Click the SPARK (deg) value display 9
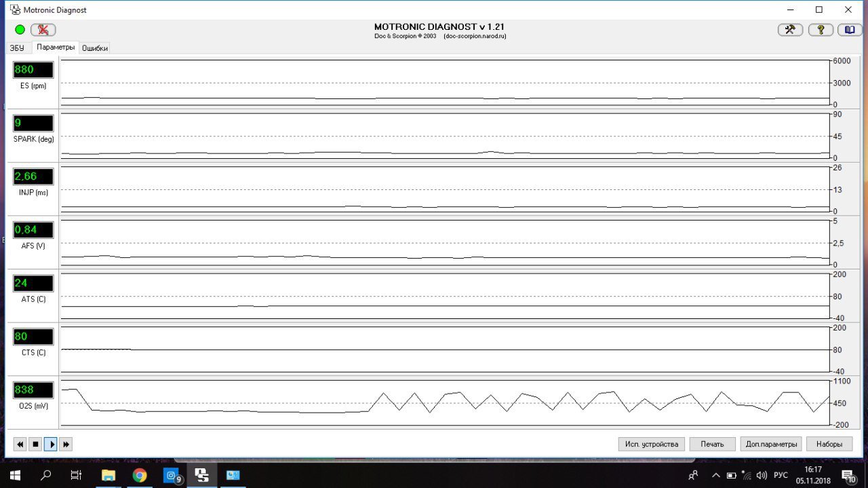The height and width of the screenshot is (488, 868). [33, 124]
